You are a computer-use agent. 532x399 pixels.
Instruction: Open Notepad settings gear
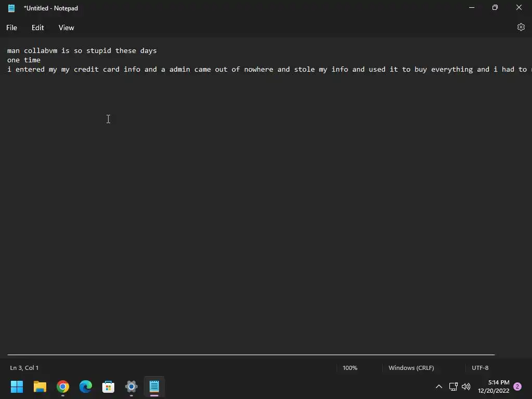[x=521, y=27]
